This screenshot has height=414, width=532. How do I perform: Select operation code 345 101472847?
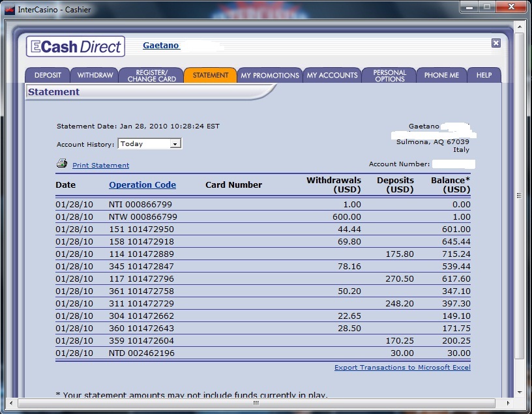141,267
